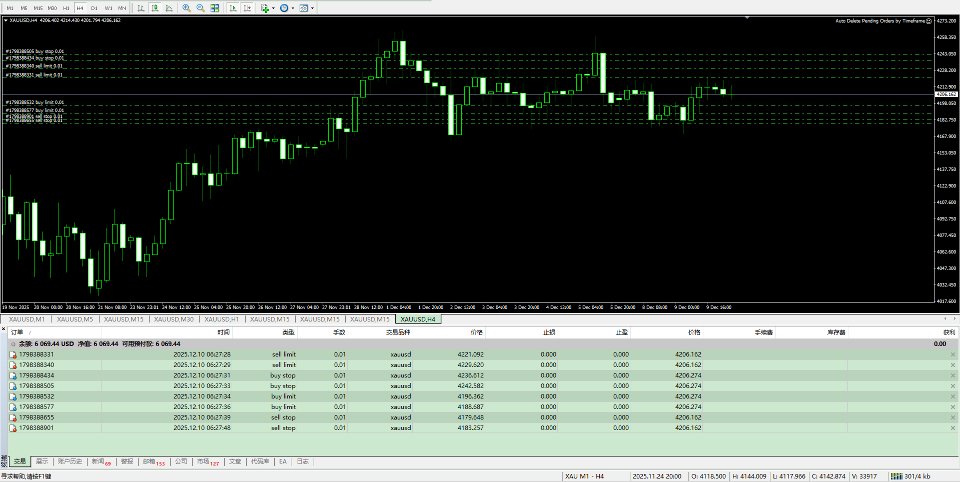Delete pending order 1798388340 with its X

pos(952,365)
